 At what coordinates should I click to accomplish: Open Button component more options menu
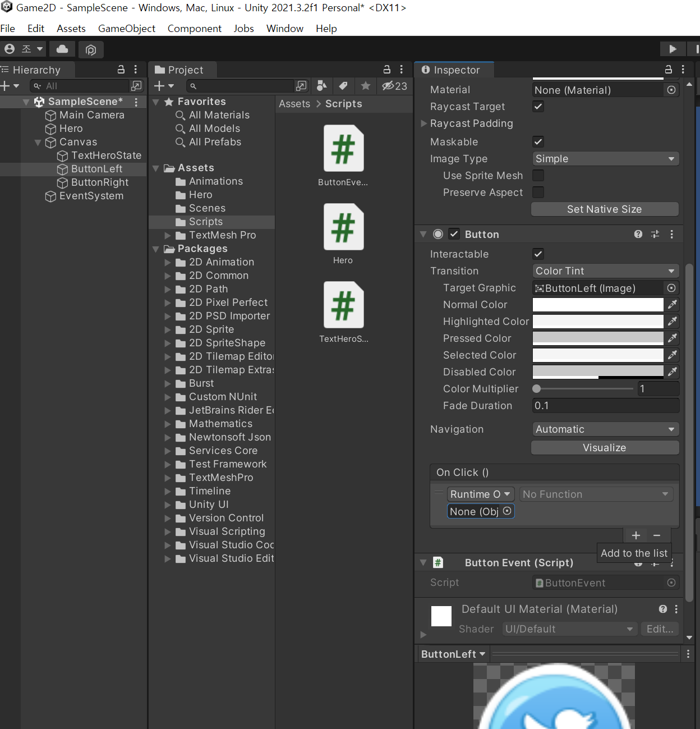pos(672,234)
